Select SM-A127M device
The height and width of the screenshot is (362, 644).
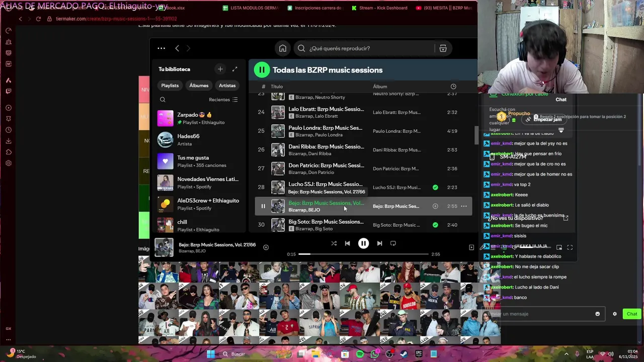click(508, 157)
